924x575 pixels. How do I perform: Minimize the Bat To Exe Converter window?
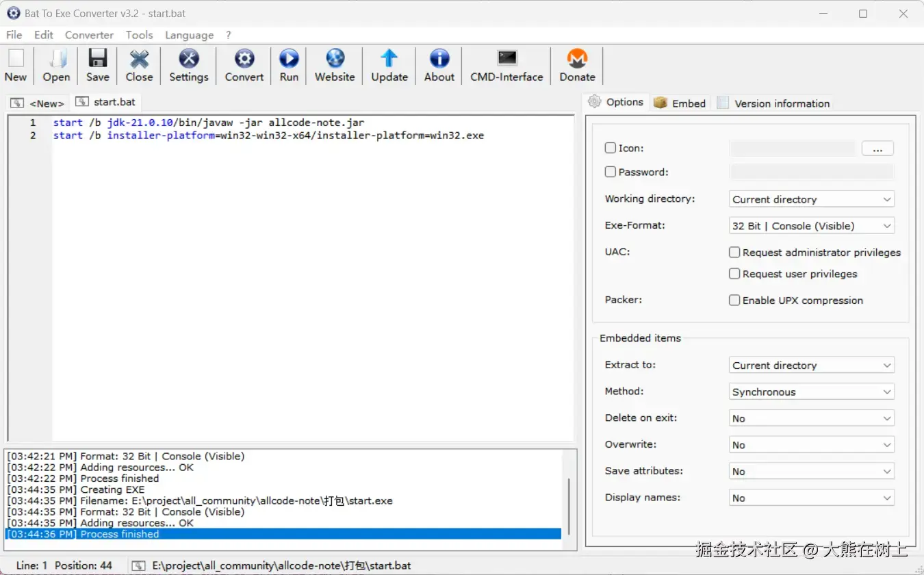823,14
